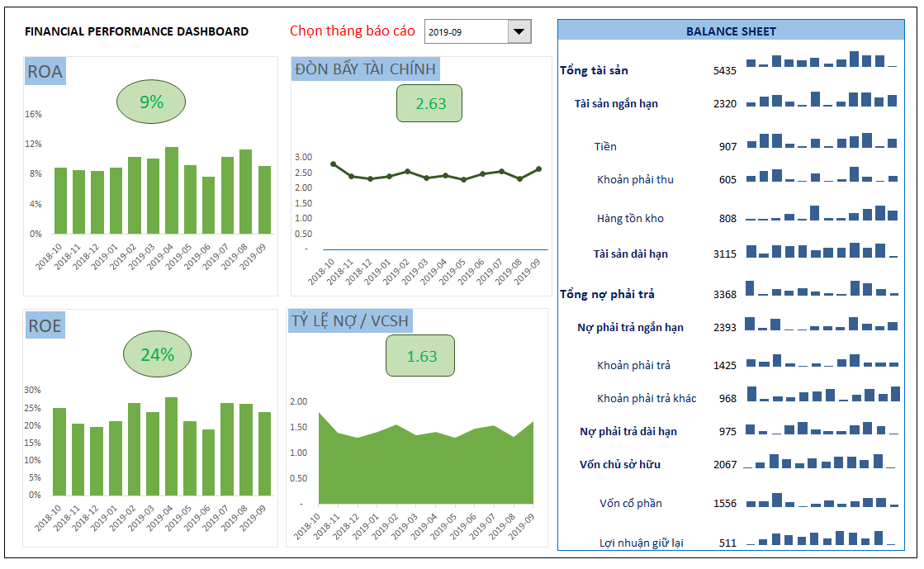
Task: Select the ROE 24% oval badge
Action: (157, 355)
